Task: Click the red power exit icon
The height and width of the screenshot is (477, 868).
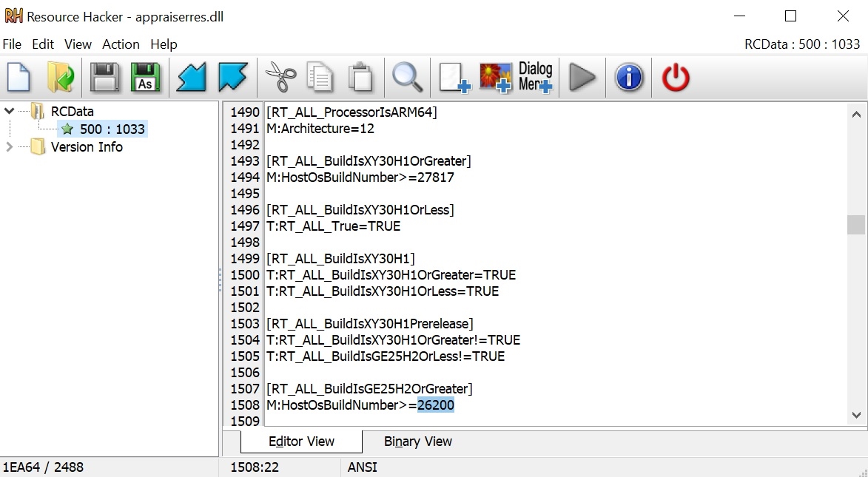Action: (676, 78)
